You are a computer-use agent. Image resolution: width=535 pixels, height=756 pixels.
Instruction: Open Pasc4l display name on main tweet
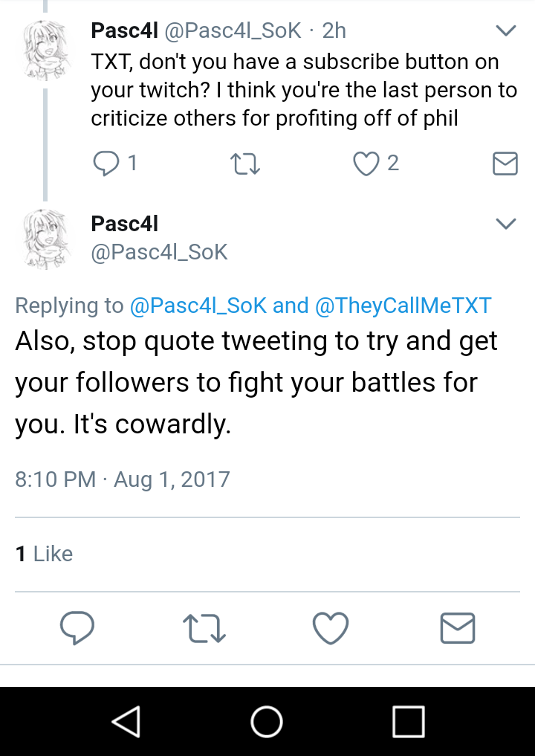coord(124,224)
